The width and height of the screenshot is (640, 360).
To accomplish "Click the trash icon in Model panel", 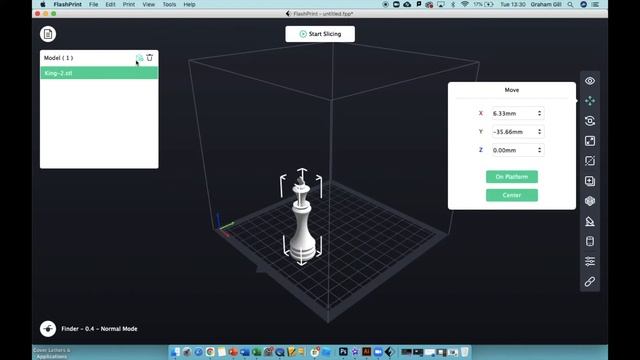I will [150, 58].
